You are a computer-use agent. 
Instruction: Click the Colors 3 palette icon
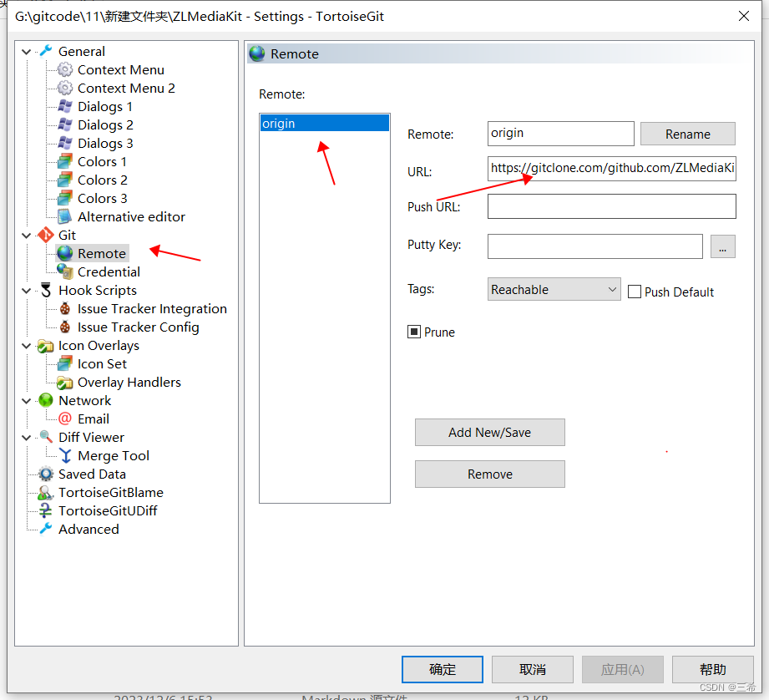(x=65, y=198)
